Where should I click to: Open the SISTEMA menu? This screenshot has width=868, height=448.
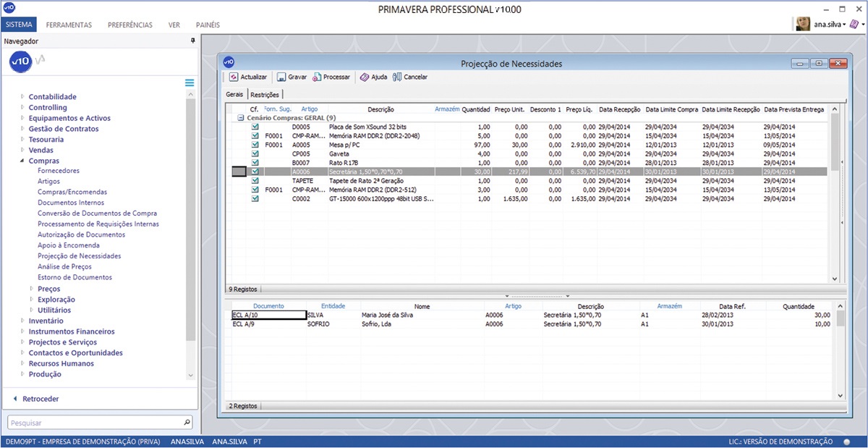pyautogui.click(x=18, y=25)
